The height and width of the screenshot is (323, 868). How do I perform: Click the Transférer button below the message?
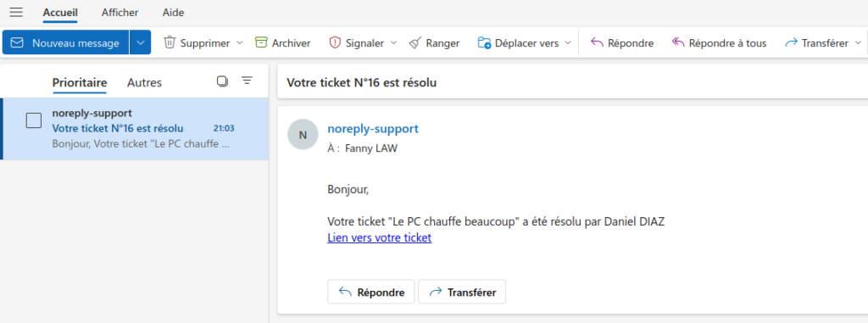pos(462,292)
